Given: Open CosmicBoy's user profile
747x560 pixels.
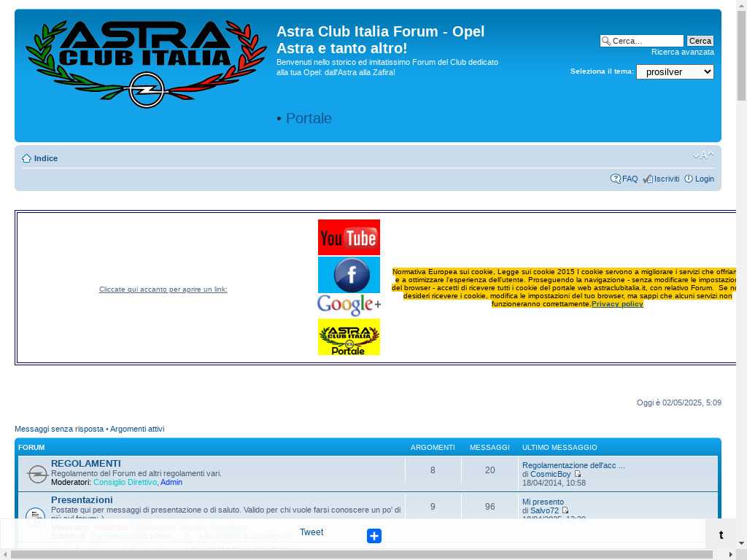Looking at the screenshot, I should pos(550,474).
